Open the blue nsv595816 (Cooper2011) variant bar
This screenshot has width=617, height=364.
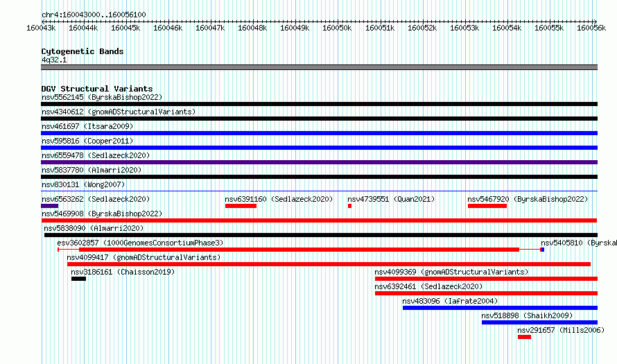(319, 148)
